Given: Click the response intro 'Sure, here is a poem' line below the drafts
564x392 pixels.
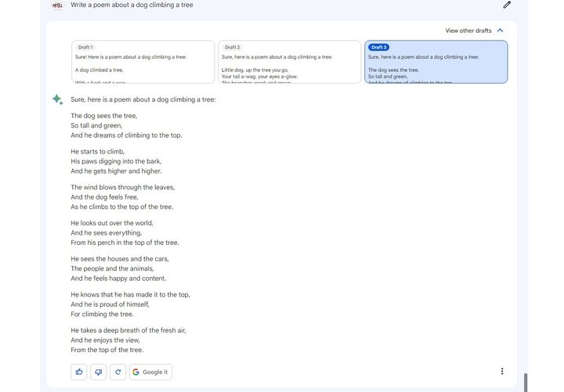Looking at the screenshot, I should tap(143, 99).
